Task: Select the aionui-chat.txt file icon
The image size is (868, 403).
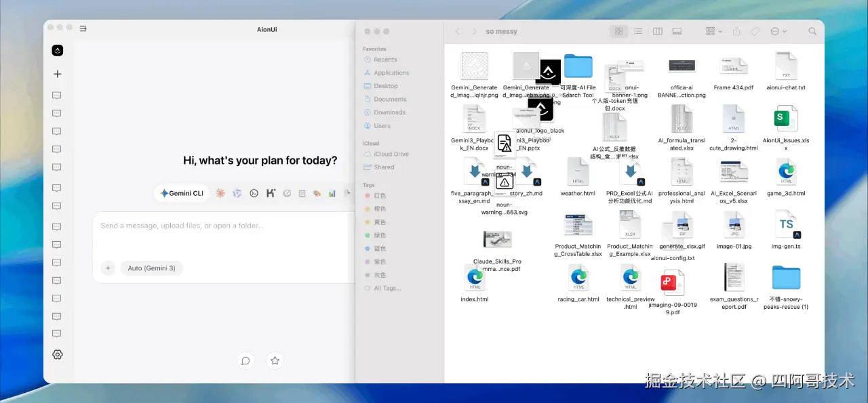Action: 786,67
